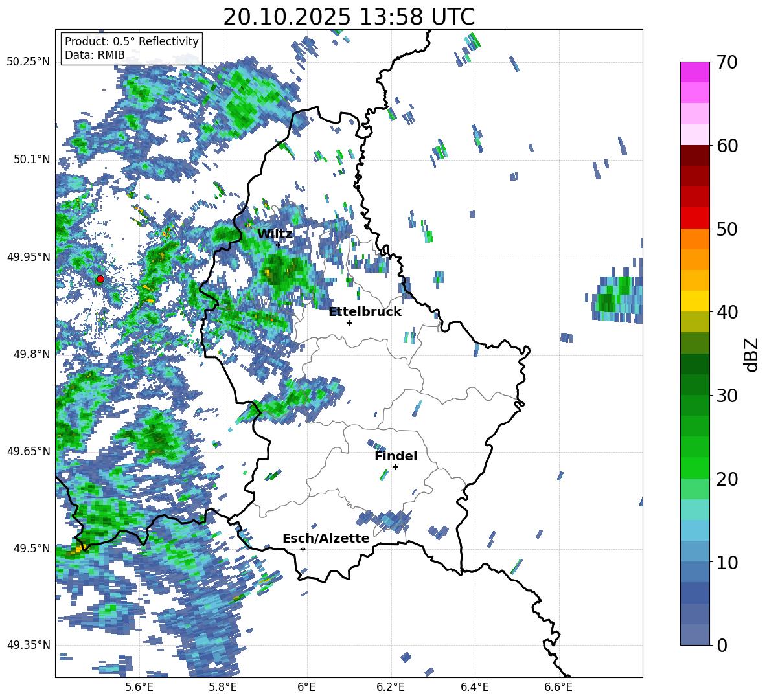Click the 10 tick on the colorbar
This screenshot has width=767, height=700.
[726, 562]
